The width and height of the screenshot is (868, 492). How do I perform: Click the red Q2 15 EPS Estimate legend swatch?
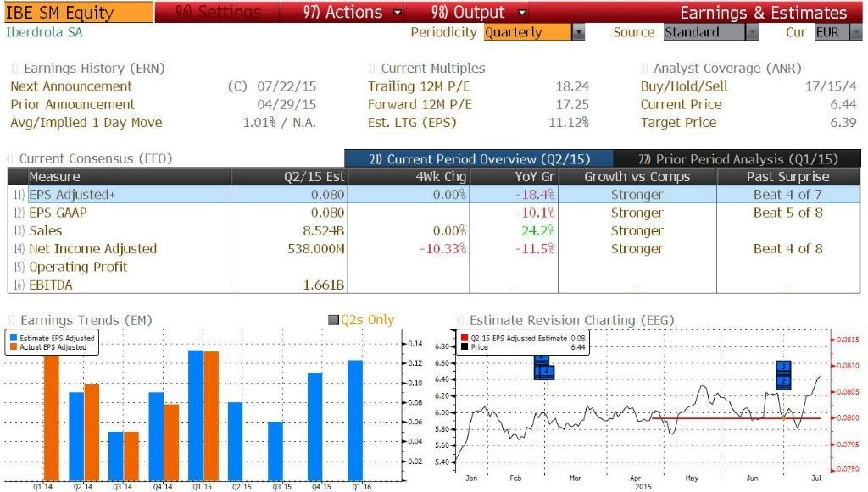464,339
